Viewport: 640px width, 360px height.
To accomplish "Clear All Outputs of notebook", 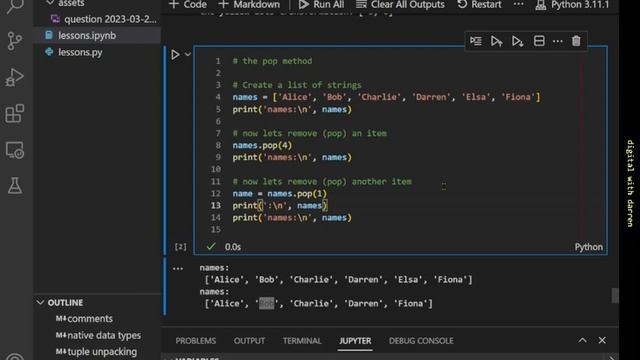I will point(400,4).
